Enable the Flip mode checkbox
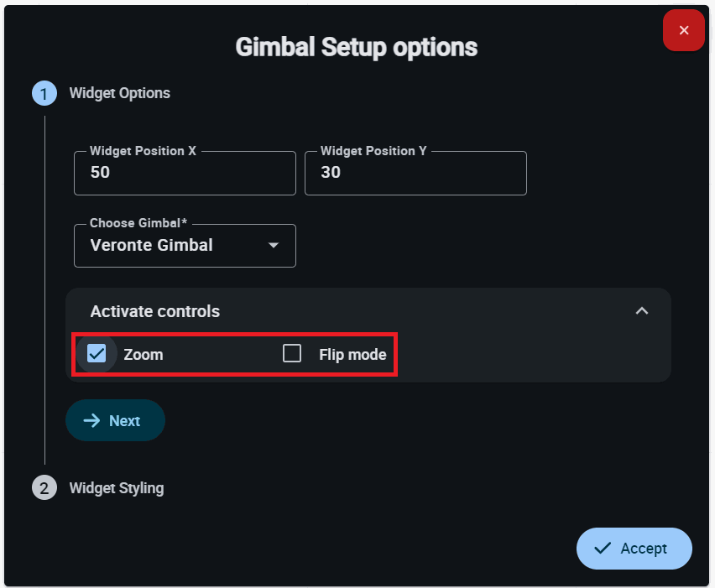715x588 pixels. pyautogui.click(x=292, y=353)
